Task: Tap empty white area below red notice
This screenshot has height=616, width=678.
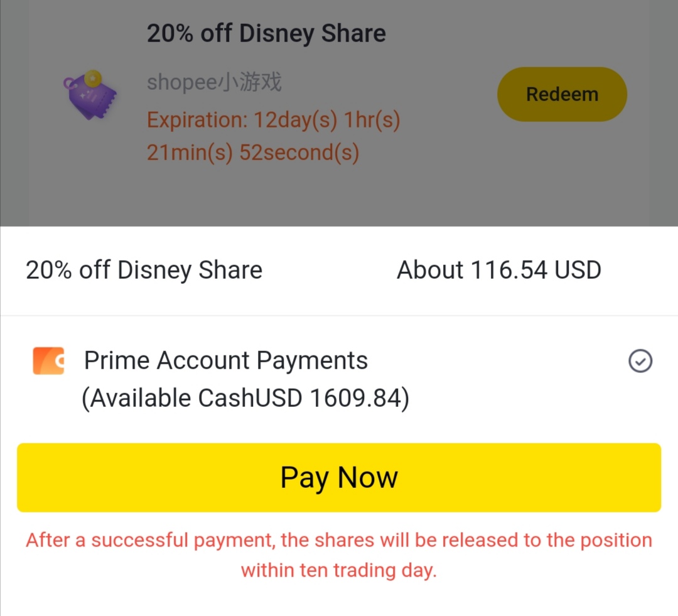Action: pyautogui.click(x=339, y=600)
